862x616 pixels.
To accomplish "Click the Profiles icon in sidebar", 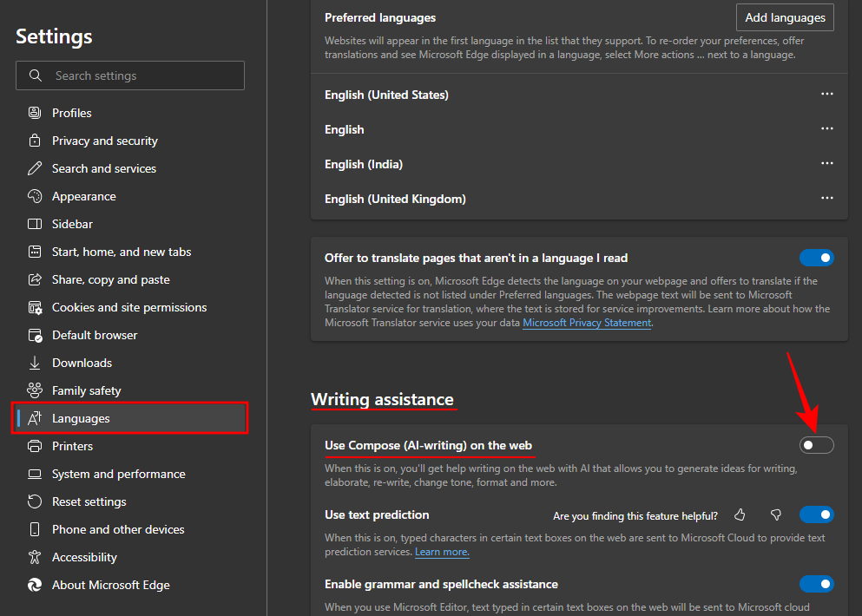I will (35, 113).
